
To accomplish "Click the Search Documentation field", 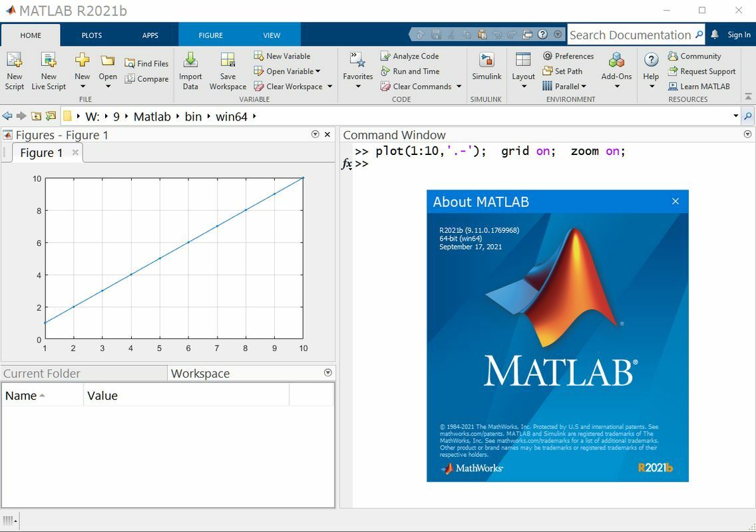I will (630, 35).
